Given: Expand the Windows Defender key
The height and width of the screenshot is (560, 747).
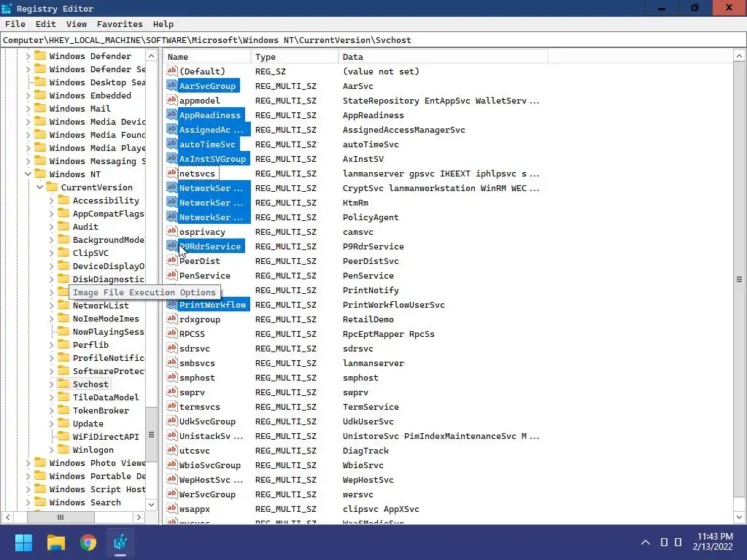Looking at the screenshot, I should (x=28, y=55).
